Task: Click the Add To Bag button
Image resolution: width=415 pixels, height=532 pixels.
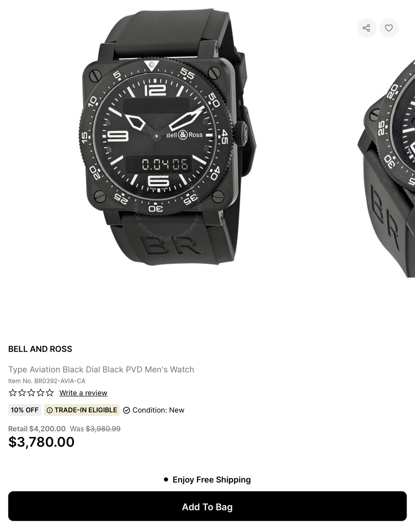Action: (207, 506)
